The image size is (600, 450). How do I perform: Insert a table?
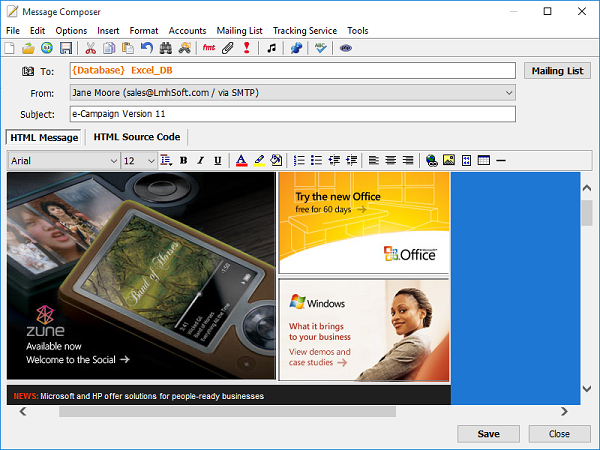point(484,160)
